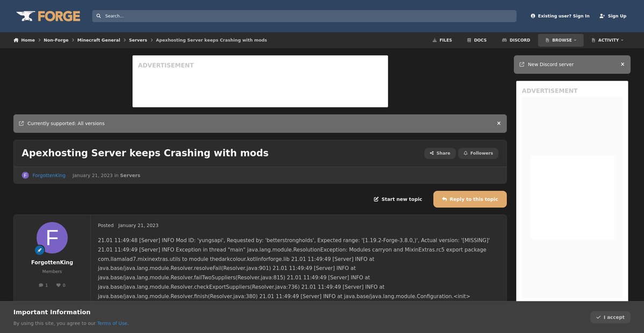
Task: Click the current topic breadcrumb text
Action: pos(211,40)
